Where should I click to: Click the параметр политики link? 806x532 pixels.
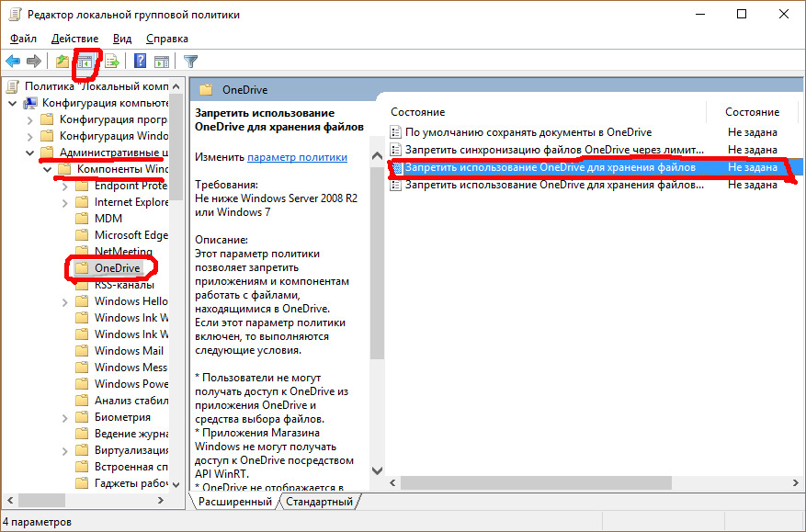pos(297,157)
